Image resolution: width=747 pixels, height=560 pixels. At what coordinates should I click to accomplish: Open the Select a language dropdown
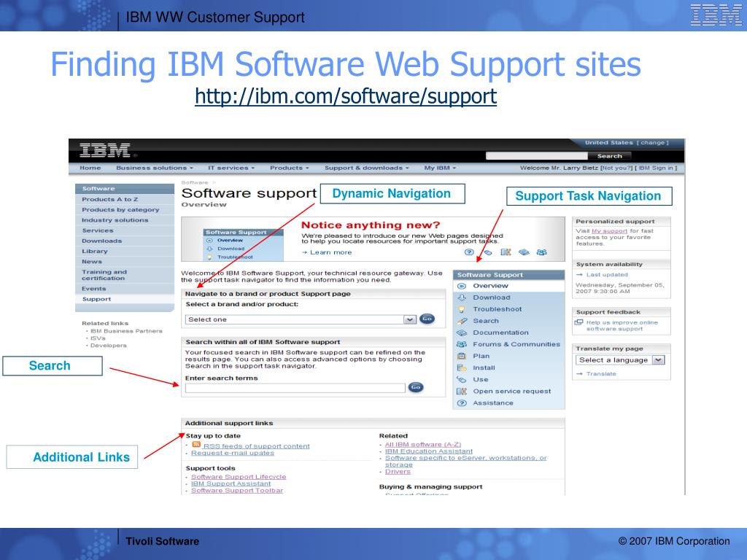click(x=620, y=360)
